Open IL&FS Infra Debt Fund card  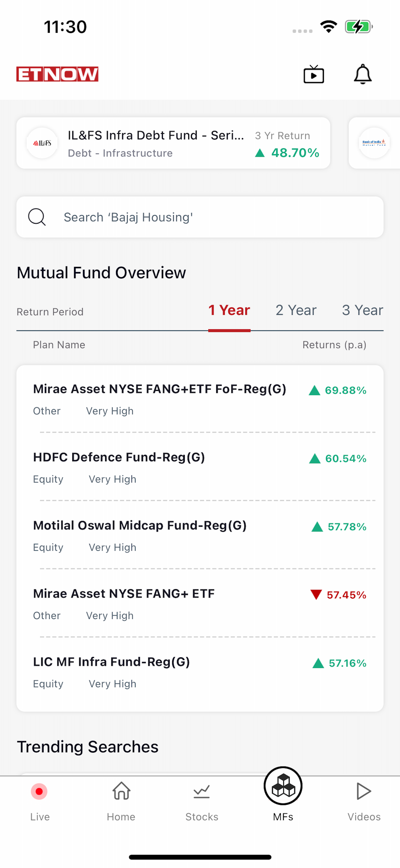click(x=173, y=143)
